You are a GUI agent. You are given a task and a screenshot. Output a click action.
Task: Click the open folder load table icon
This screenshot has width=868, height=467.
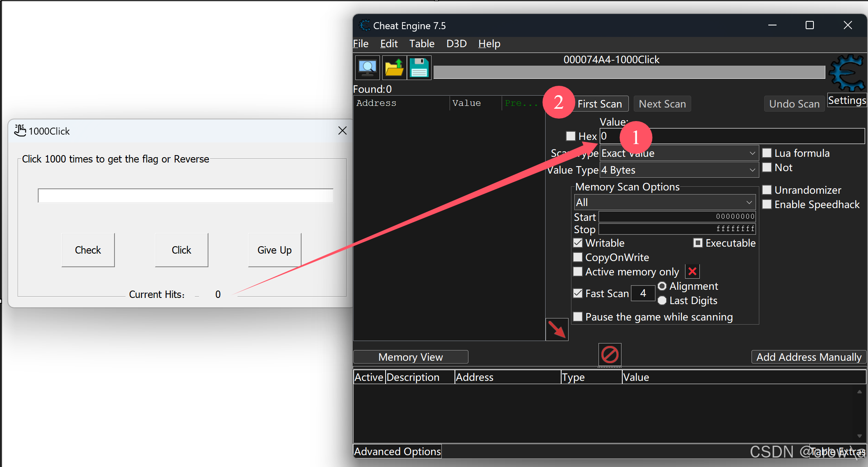(x=394, y=68)
